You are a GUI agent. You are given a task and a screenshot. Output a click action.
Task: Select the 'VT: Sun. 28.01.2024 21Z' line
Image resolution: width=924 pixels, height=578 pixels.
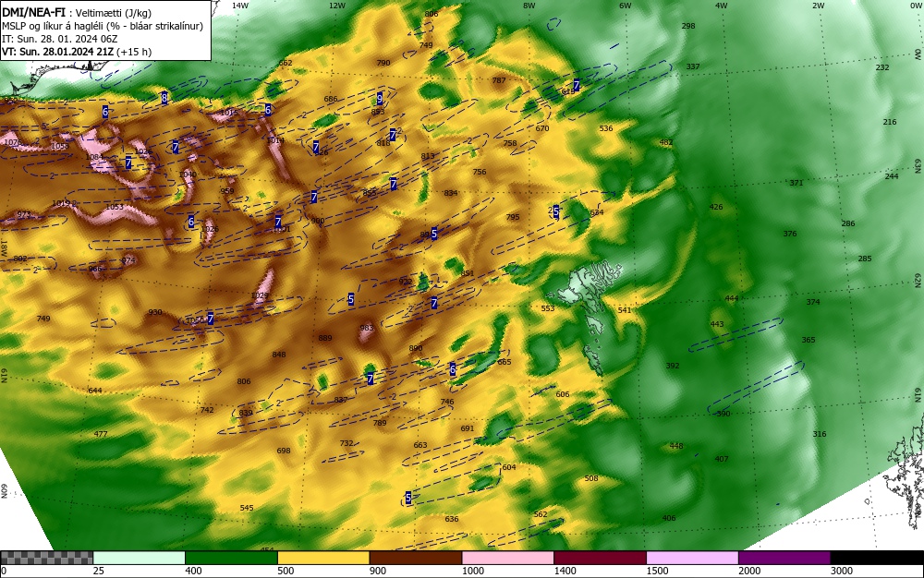(77, 52)
